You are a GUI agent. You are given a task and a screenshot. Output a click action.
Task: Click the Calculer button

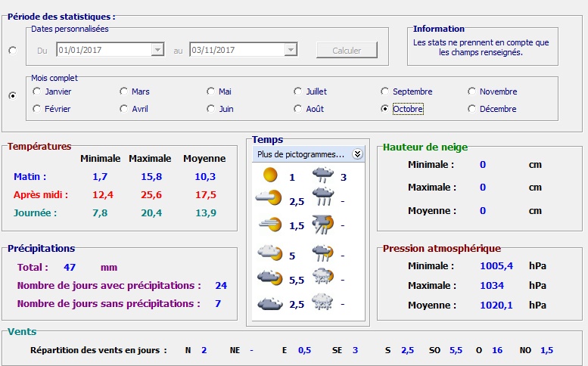(347, 50)
